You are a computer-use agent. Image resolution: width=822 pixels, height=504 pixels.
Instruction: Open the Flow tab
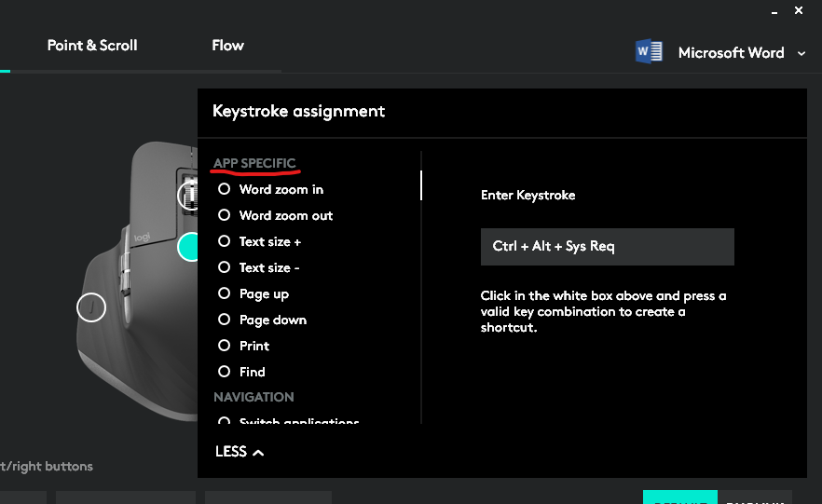coord(227,45)
